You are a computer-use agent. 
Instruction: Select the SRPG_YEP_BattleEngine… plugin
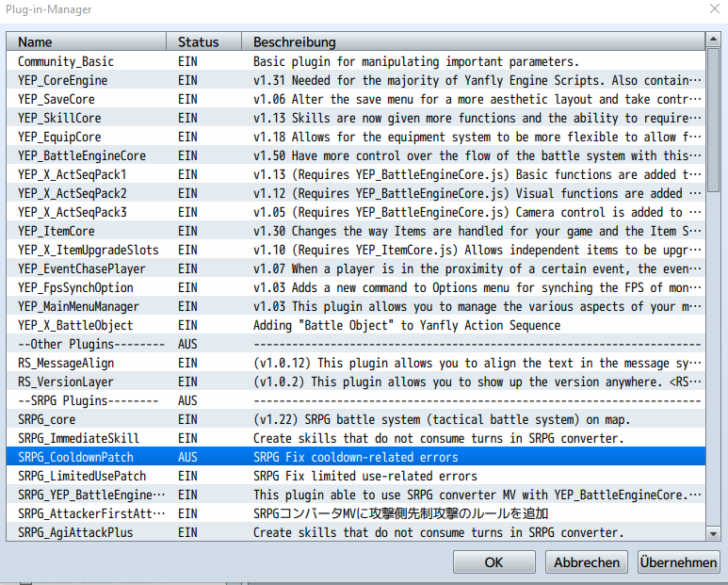coord(356,495)
